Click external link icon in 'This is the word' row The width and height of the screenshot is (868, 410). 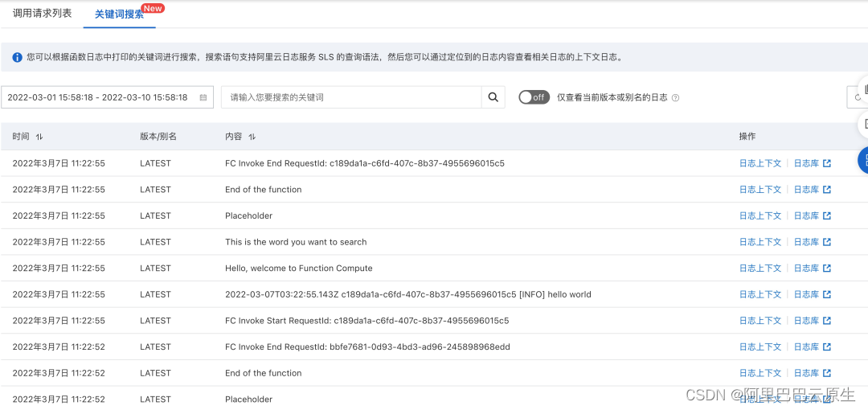(827, 242)
